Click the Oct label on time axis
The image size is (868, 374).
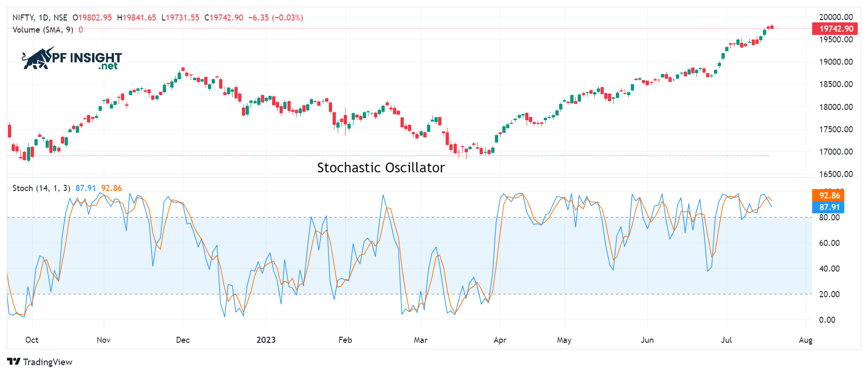(32, 340)
